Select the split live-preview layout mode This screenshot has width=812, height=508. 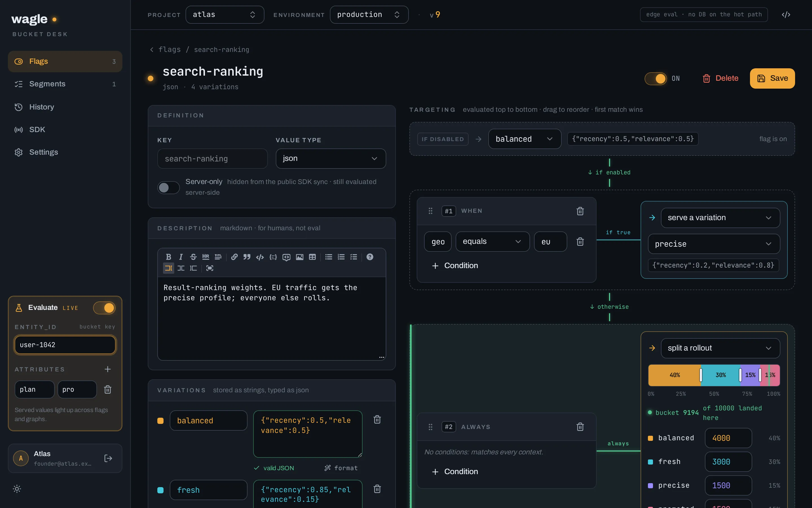coord(181,268)
